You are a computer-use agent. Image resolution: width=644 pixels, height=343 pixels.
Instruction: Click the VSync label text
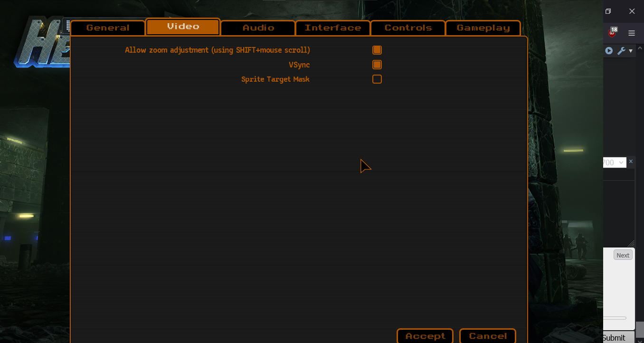click(x=299, y=65)
